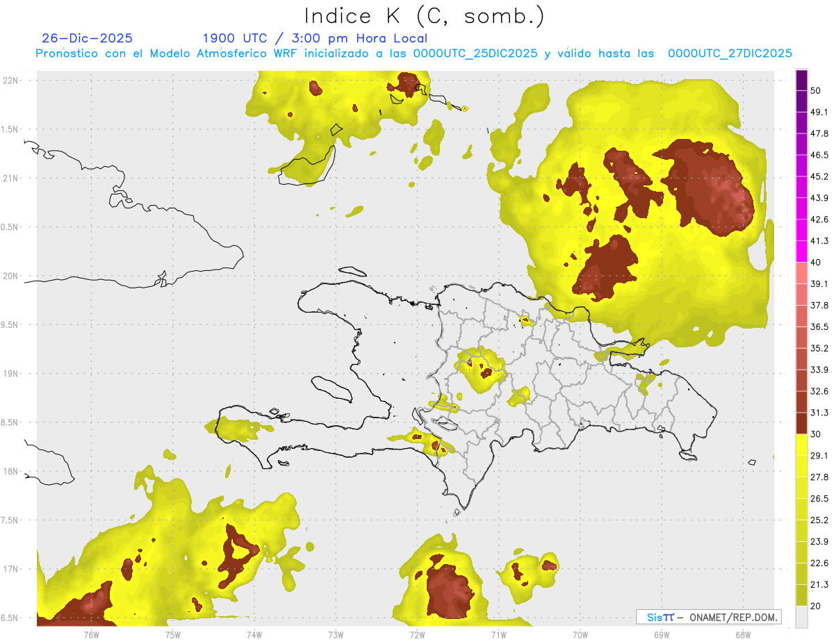Pick the bright yellow swatch between 29.1 and 30
834x644 pixels.
tap(802, 445)
